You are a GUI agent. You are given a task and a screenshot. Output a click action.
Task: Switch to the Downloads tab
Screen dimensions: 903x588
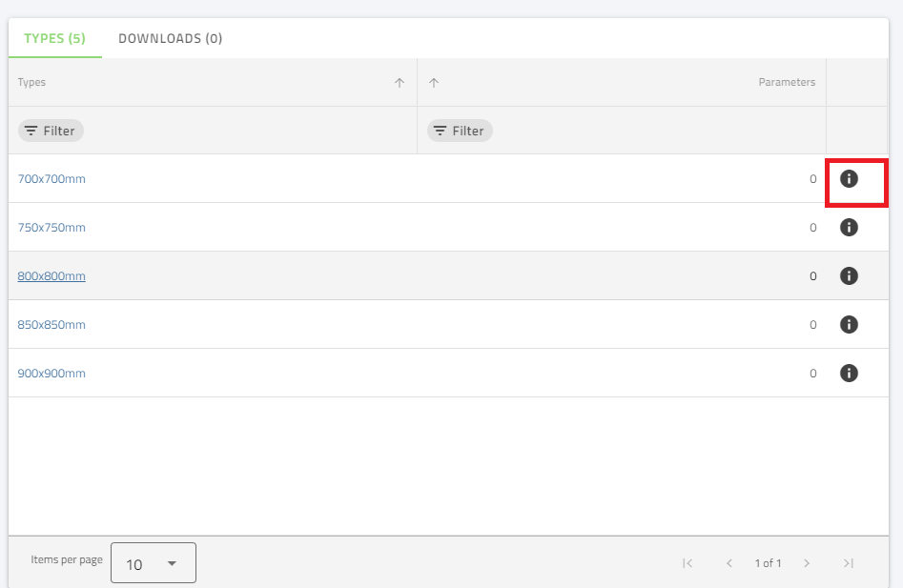click(x=170, y=38)
